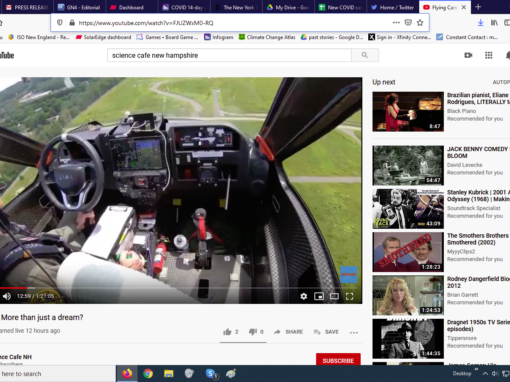This screenshot has width=510, height=382.
Task: Switch to the Home / Twitter tab
Action: pos(392,7)
